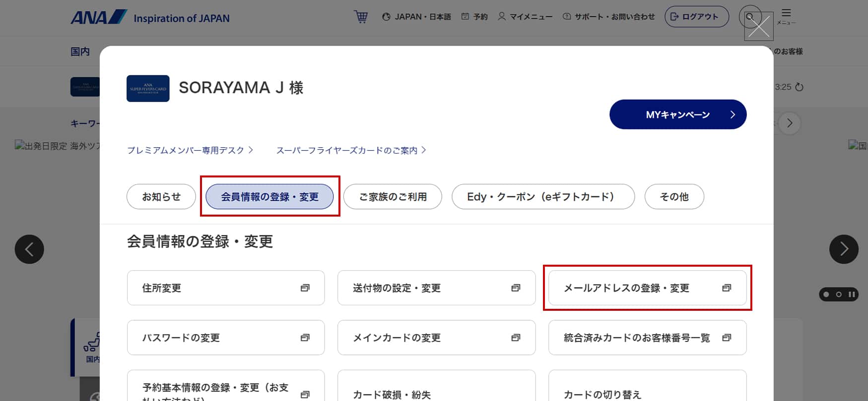This screenshot has width=868, height=401.
Task: Click the search magnifier icon in header
Action: (749, 16)
